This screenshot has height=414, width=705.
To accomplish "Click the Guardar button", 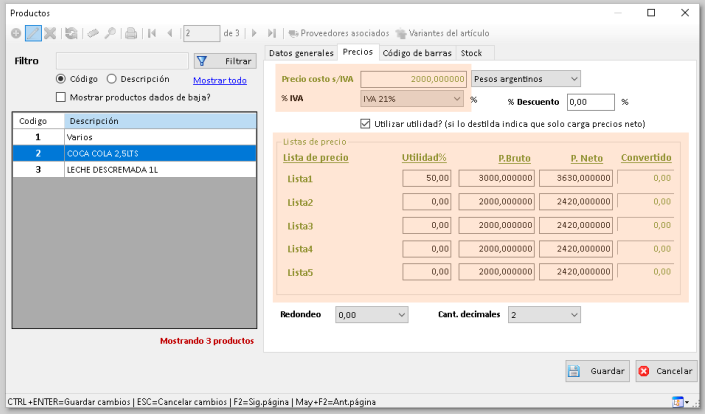I will click(x=597, y=370).
